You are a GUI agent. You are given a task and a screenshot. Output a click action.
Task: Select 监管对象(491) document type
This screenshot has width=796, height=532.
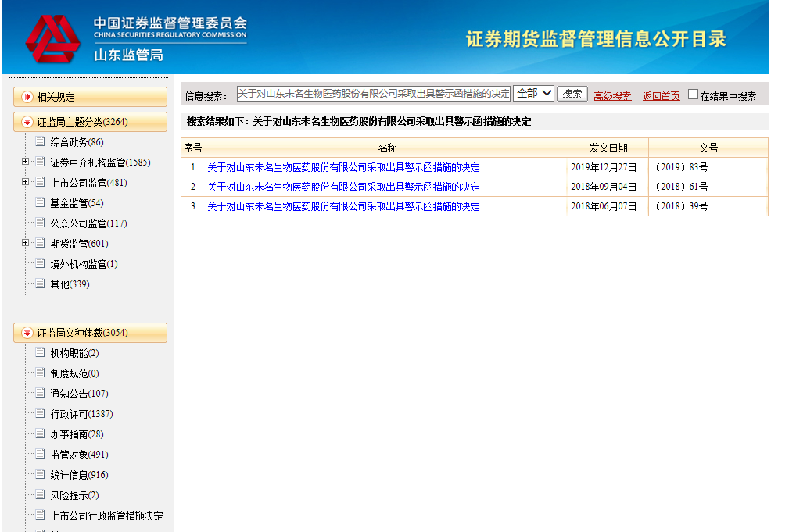[x=79, y=455]
